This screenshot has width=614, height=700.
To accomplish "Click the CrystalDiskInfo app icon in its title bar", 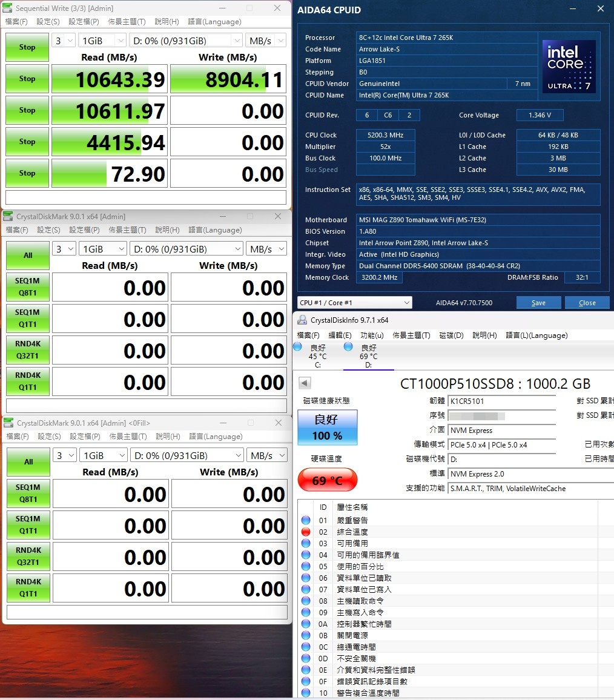I will click(x=302, y=320).
